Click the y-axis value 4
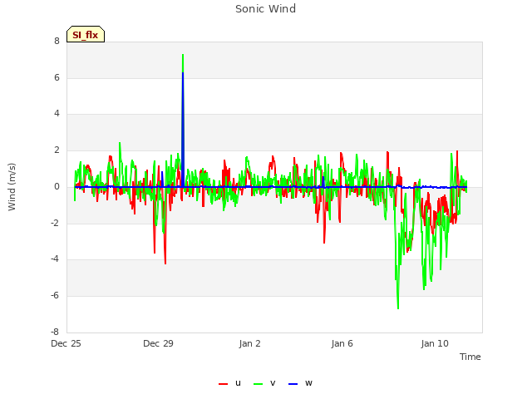The width and height of the screenshot is (532, 399). click(57, 114)
